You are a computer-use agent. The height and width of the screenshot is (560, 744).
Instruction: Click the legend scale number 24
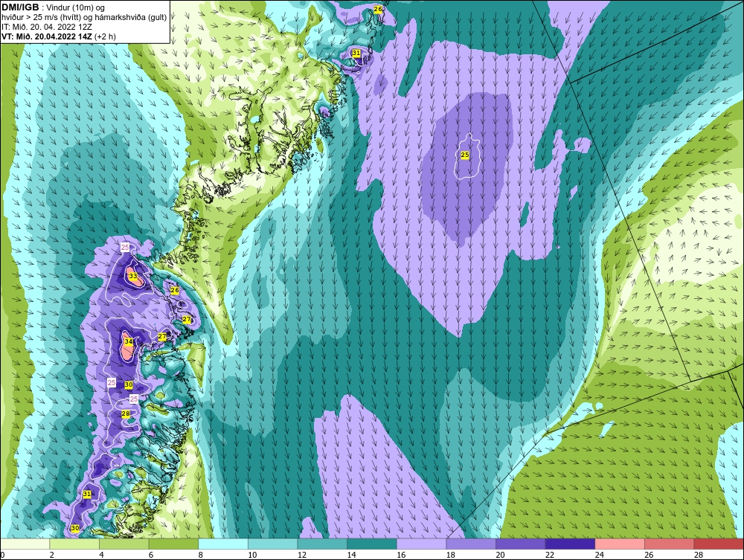point(599,555)
